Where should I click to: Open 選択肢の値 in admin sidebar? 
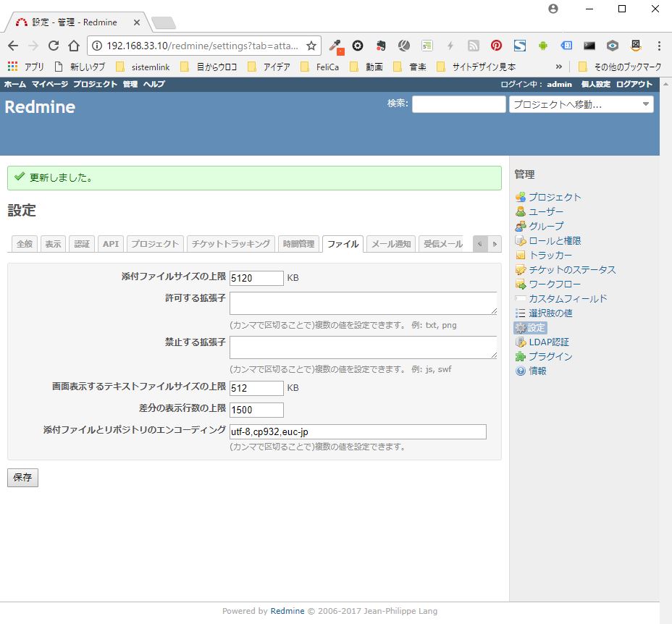(x=550, y=313)
